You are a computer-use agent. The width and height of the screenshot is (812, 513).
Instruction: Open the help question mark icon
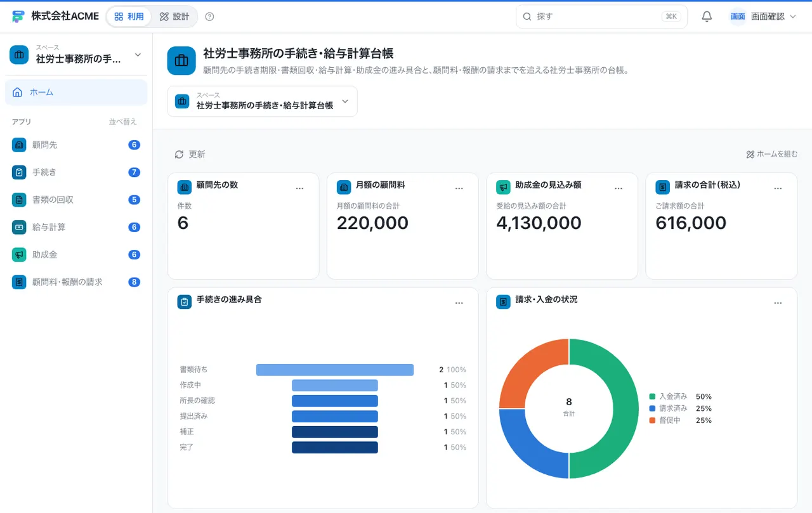[210, 16]
